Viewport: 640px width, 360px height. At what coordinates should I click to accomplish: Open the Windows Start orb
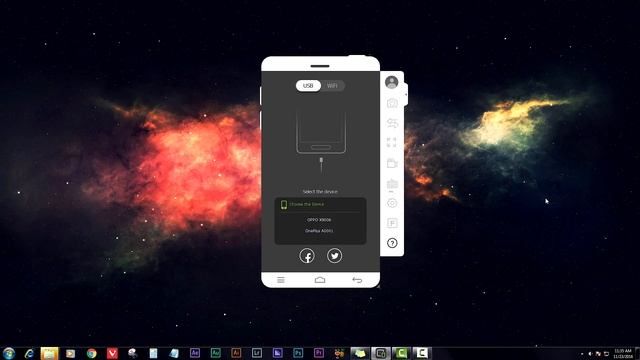pos(9,353)
